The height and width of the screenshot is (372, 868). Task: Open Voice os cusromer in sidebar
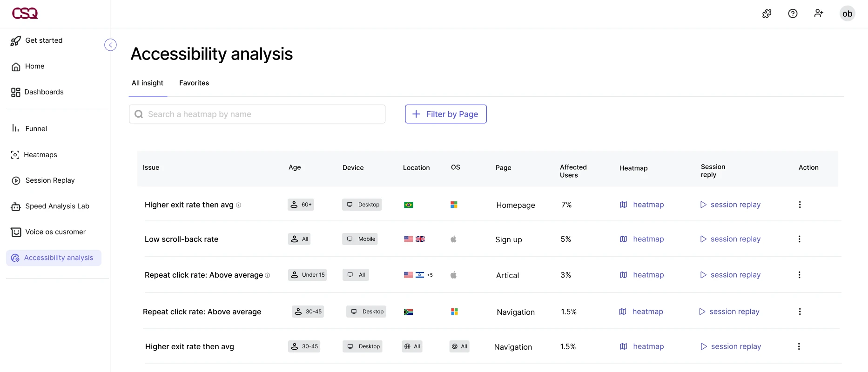click(x=48, y=232)
